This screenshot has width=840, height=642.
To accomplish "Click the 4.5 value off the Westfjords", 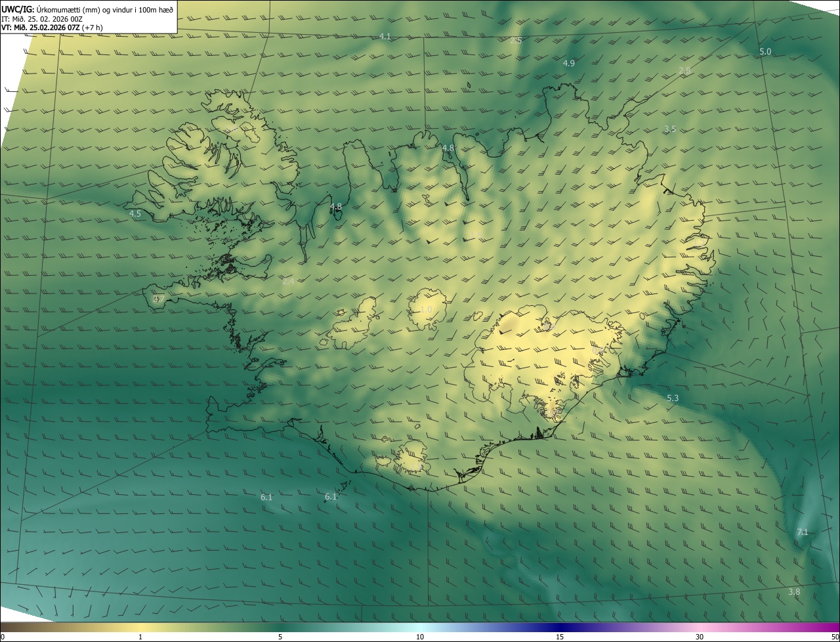I will pos(135,214).
